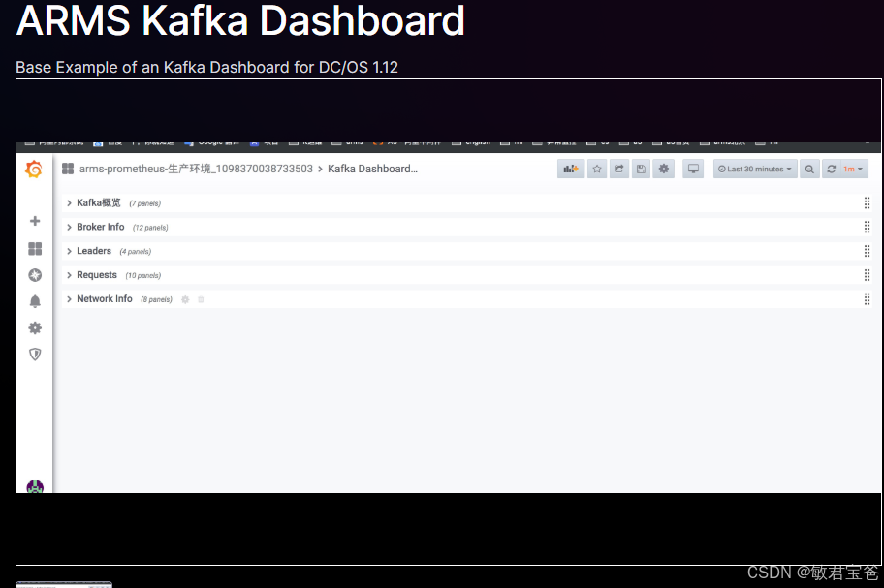This screenshot has width=884, height=588.
Task: Click the dashboard grid icon beside breadcrumb
Action: (68, 169)
